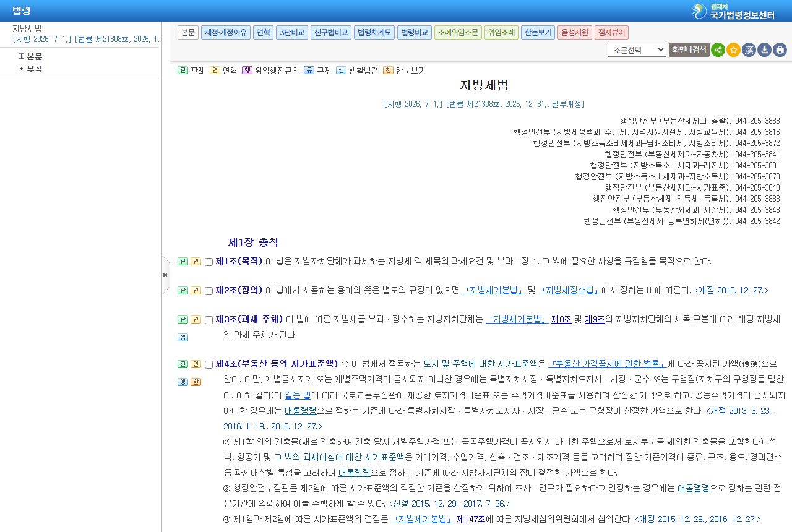
Task: Select the checkbox for 제3조(과세 주체)
Action: click(209, 320)
